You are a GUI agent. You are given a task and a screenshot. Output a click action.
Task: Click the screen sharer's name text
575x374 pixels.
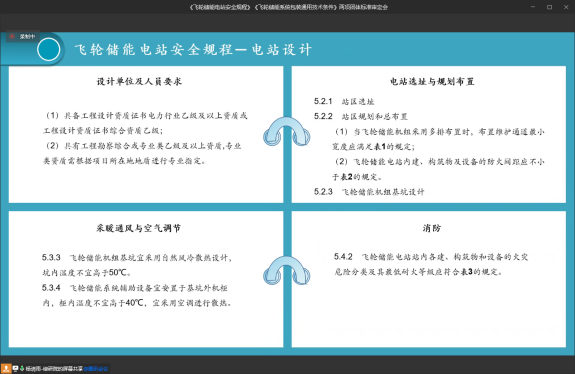point(54,368)
